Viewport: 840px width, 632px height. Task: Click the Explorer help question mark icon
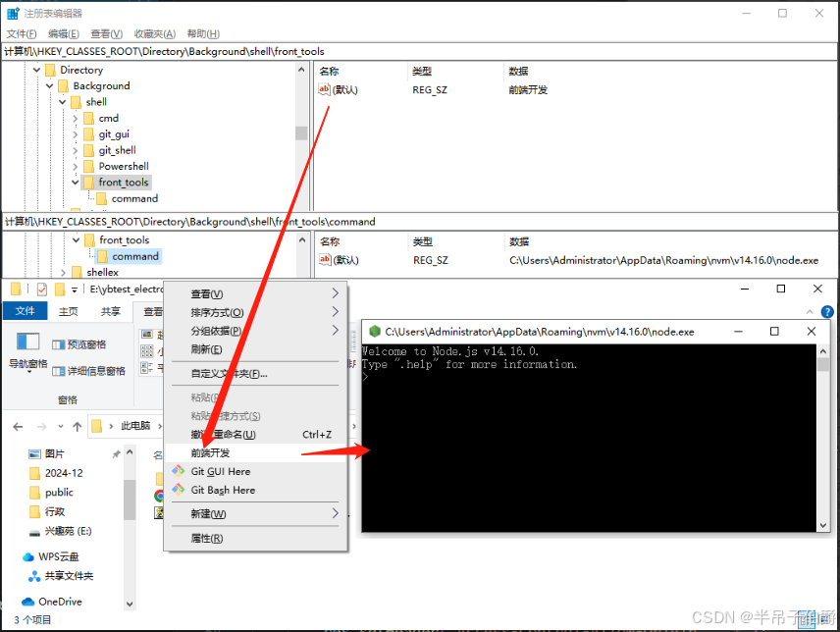(x=827, y=312)
